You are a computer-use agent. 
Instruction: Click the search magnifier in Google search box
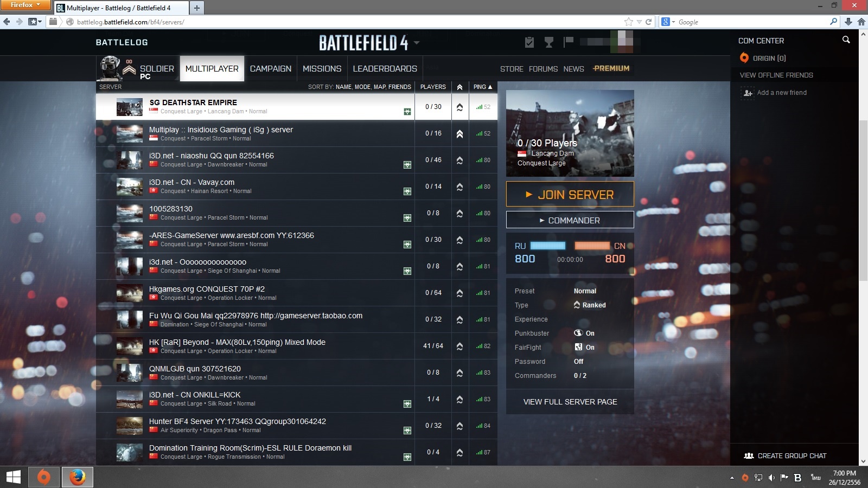[834, 22]
